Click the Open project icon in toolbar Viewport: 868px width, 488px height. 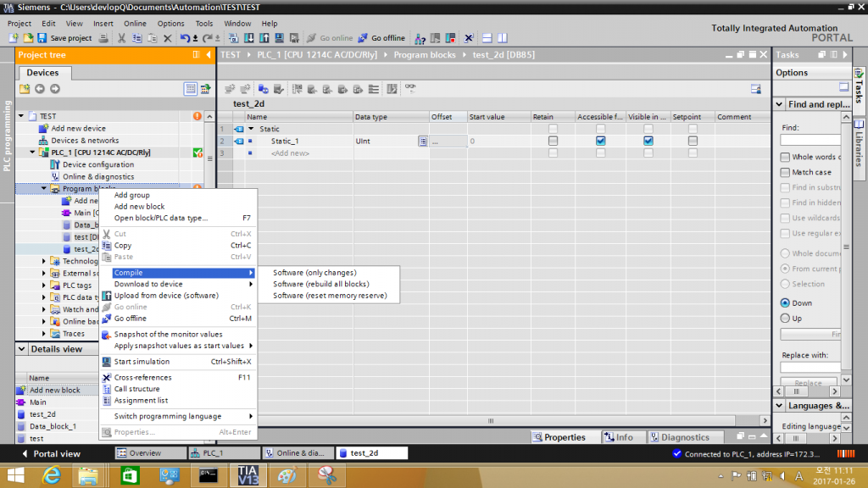[x=28, y=38]
